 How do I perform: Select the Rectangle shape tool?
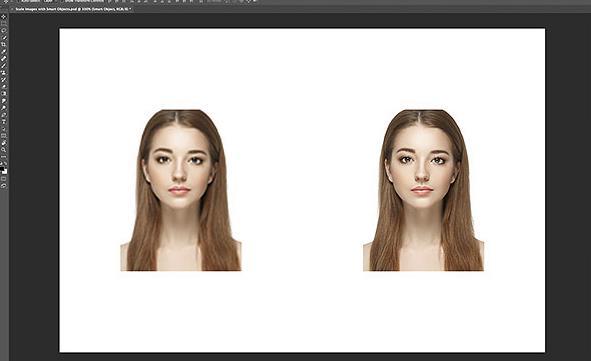4,136
